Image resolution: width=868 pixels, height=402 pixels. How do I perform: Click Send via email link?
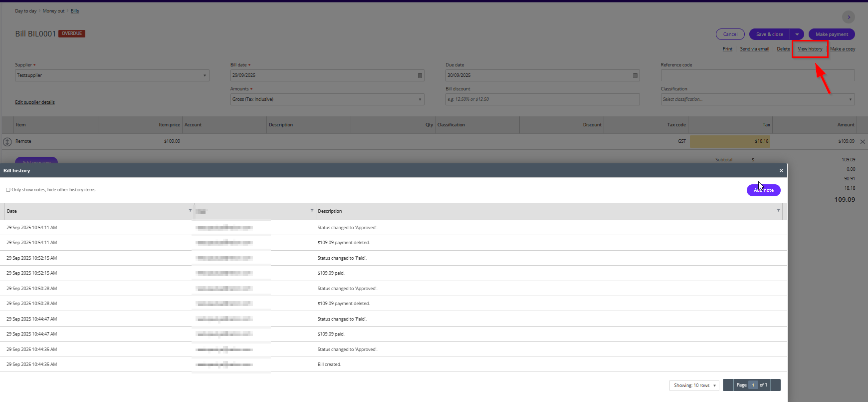[x=754, y=49]
